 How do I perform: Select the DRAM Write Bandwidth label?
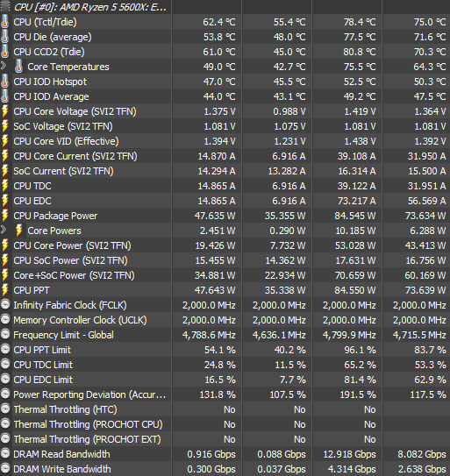62,469
